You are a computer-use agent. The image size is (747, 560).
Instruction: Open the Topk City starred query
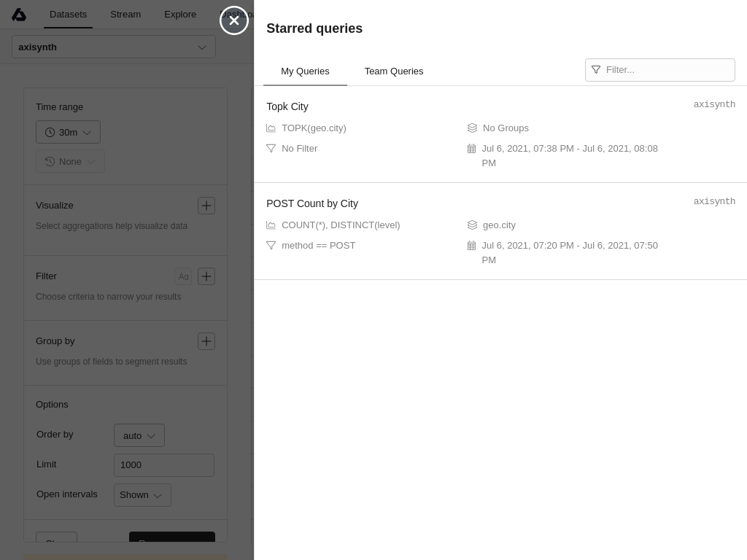[287, 106]
